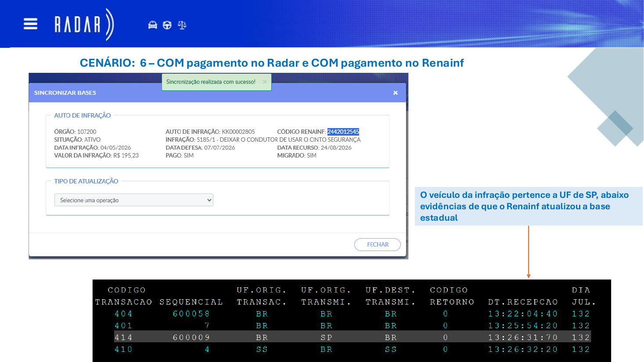Click the Tipo de Atualização section label
The width and height of the screenshot is (644, 362).
point(86,181)
